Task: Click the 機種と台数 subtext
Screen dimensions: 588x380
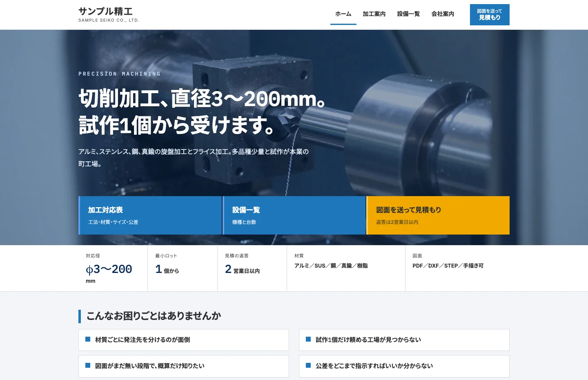Action: click(244, 222)
